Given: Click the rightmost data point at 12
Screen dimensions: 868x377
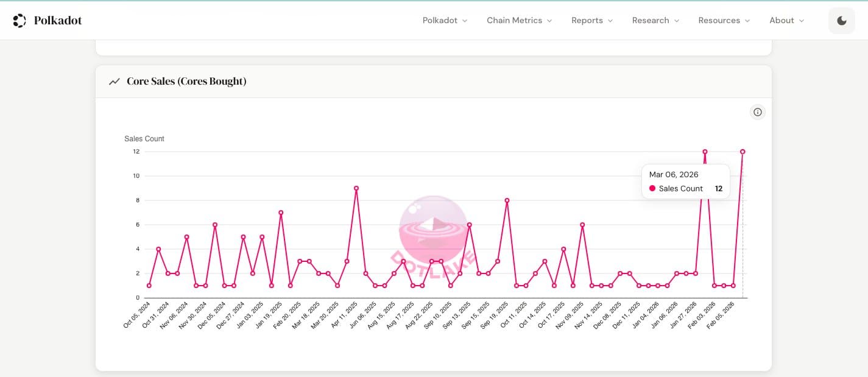Looking at the screenshot, I should (743, 152).
